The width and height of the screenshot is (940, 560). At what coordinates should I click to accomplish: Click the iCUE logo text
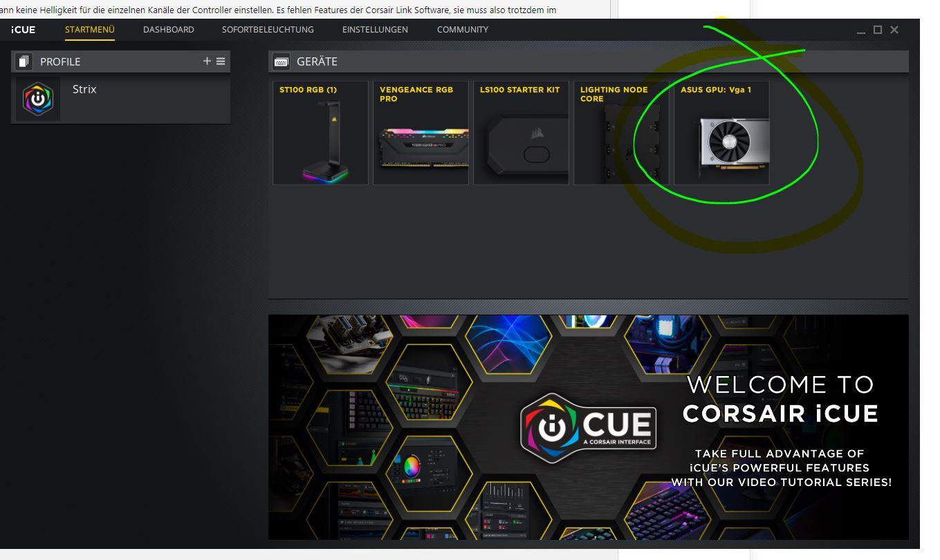[23, 30]
